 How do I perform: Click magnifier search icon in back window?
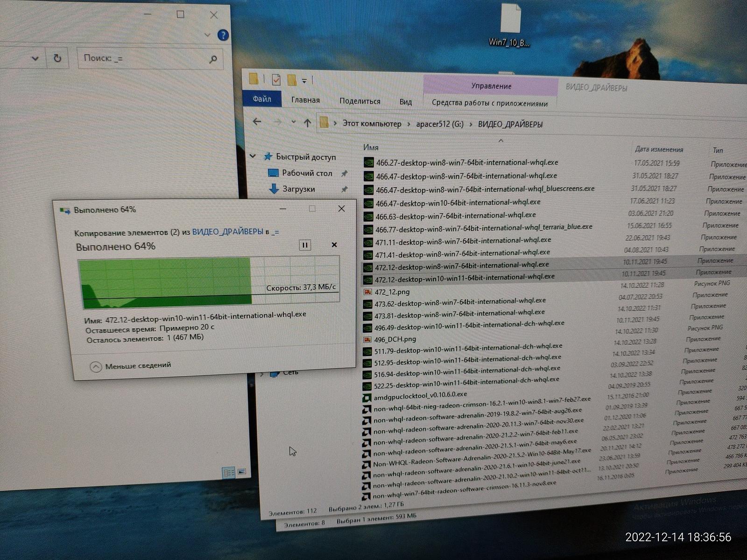coord(213,59)
